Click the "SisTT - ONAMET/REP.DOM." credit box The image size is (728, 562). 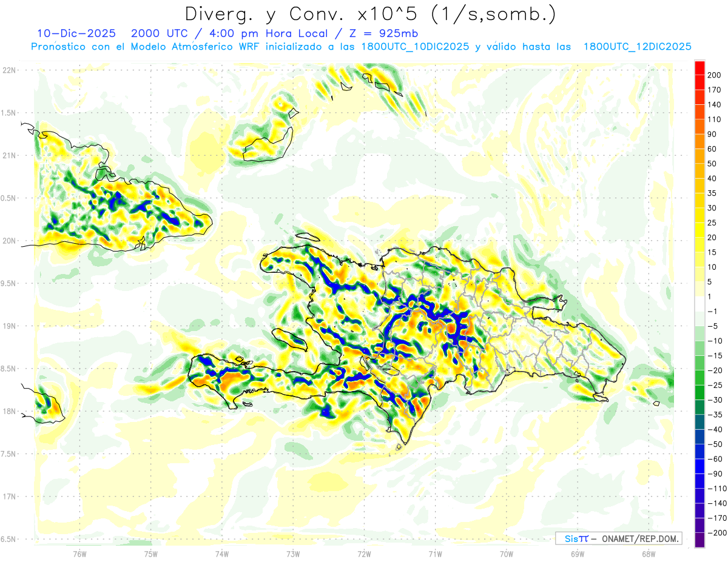618,538
